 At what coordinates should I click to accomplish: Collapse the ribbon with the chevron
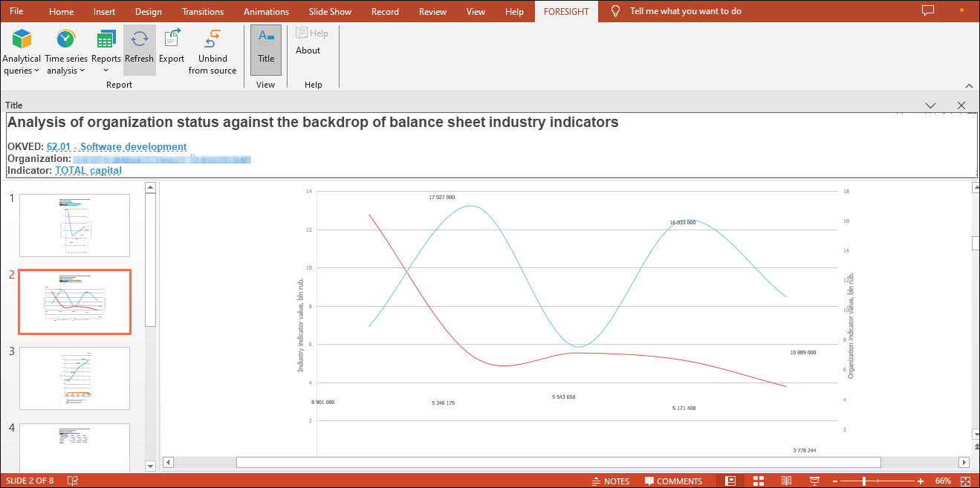(x=969, y=85)
